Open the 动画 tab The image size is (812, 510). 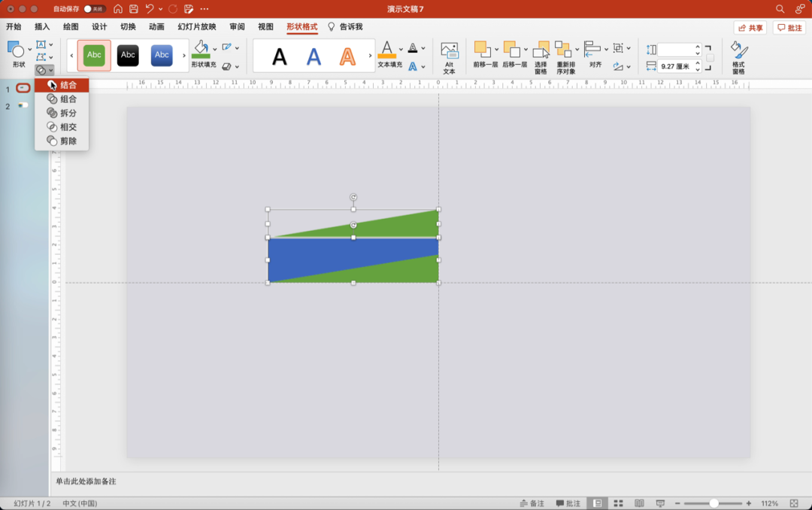click(x=156, y=27)
